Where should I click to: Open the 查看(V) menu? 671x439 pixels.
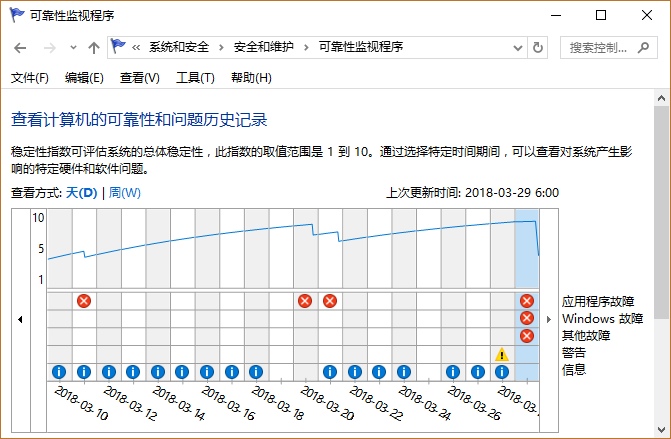(x=140, y=78)
